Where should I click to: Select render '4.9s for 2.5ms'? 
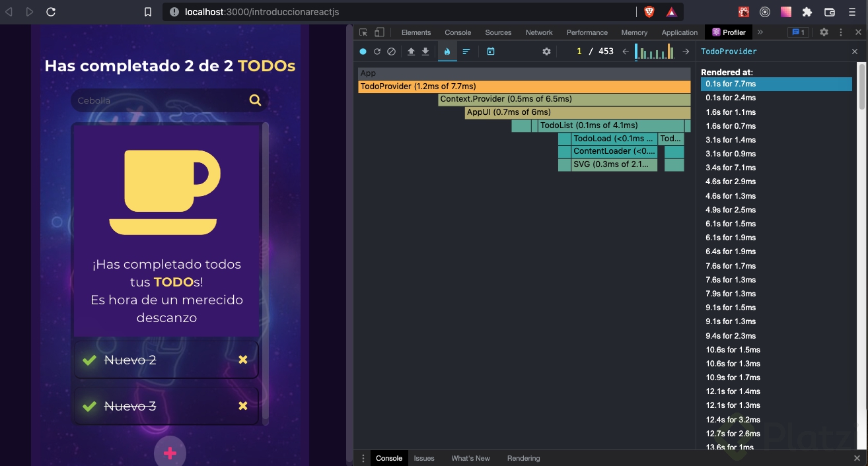(776, 210)
